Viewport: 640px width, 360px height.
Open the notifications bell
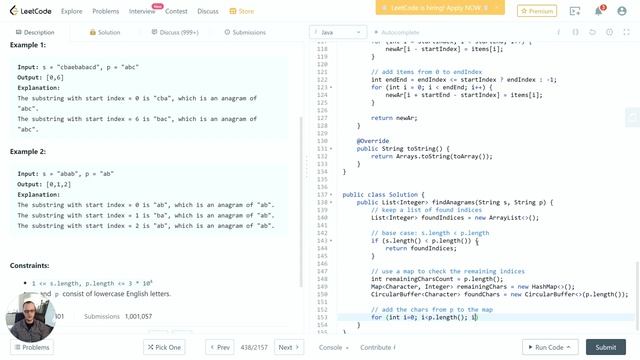pyautogui.click(x=599, y=11)
